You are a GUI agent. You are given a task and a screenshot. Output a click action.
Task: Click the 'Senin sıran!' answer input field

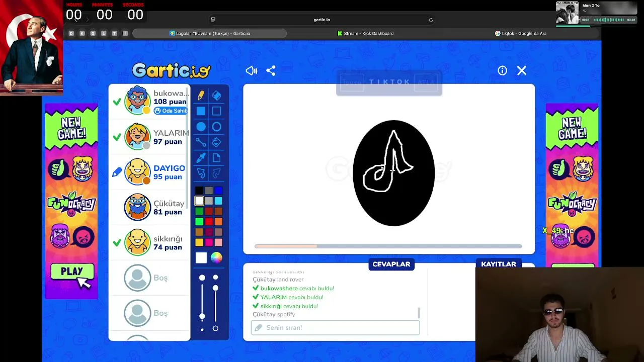[x=335, y=328]
